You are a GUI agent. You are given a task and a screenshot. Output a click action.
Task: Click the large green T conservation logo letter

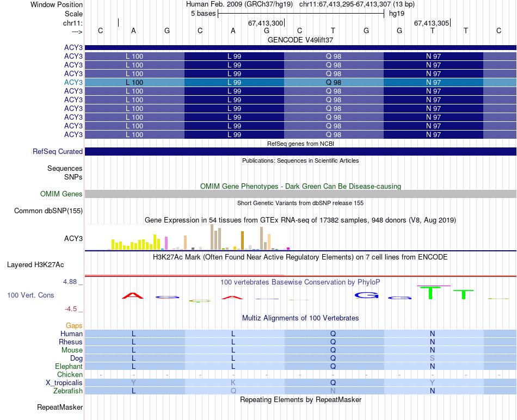point(430,292)
